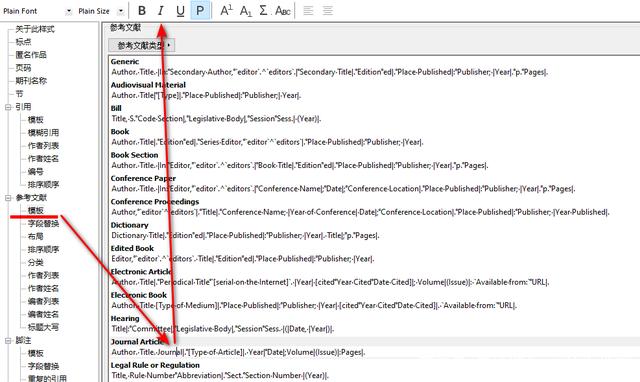
Task: Apply superscript formatting
Action: pyautogui.click(x=226, y=11)
